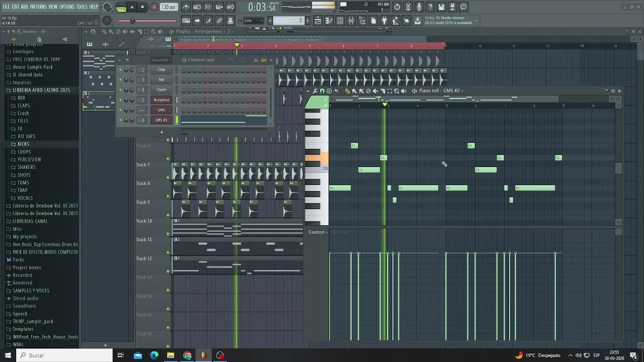The width and height of the screenshot is (644, 362).
Task: Mute the Hat channel green light
Action: click(x=120, y=80)
